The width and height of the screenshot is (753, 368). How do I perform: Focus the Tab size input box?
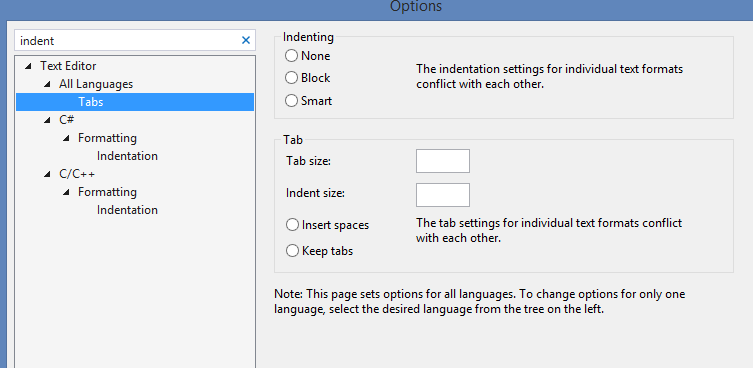click(x=442, y=161)
